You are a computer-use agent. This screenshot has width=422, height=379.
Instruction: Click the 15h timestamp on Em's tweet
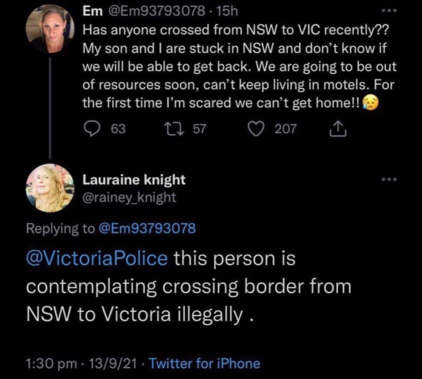(227, 11)
